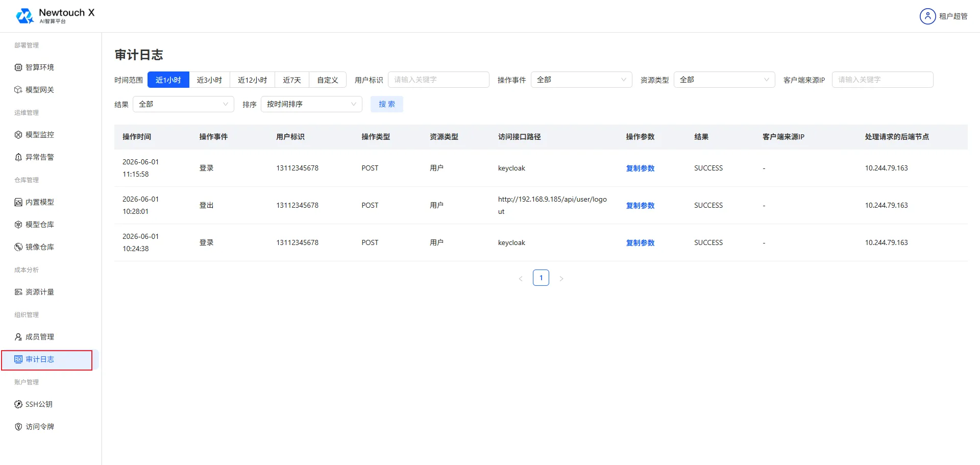
Task: Click the 访问令牌 shield icon
Action: pos(18,427)
